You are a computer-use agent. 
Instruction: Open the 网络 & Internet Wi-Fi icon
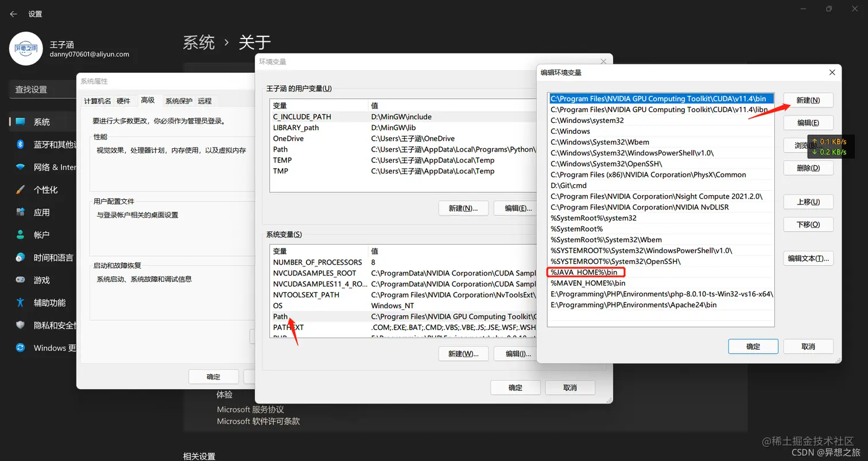[x=21, y=167]
